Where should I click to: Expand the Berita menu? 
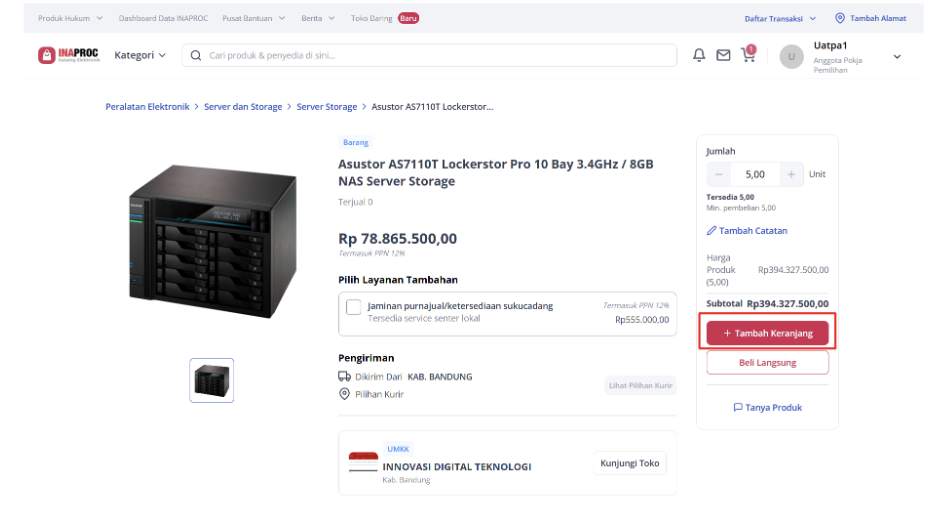point(318,18)
